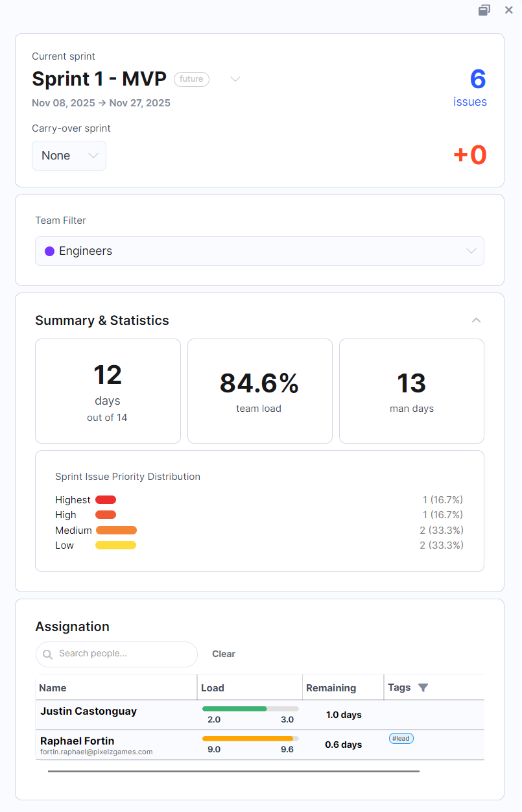The width and height of the screenshot is (522, 812).
Task: Close the sprint panel
Action: tap(509, 10)
